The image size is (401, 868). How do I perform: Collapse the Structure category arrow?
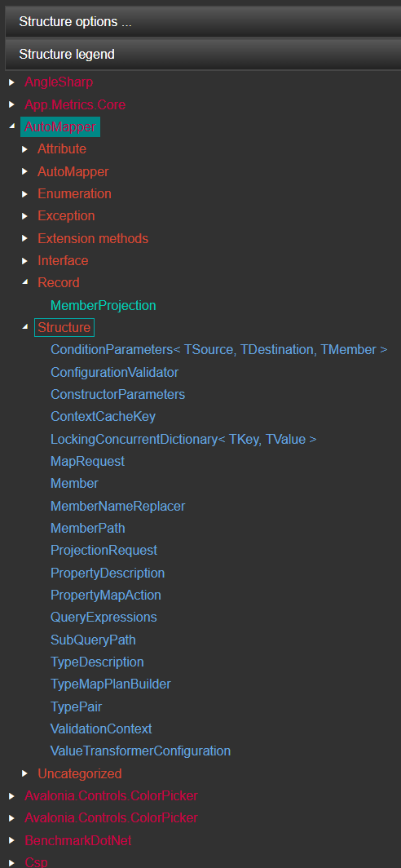pos(25,326)
